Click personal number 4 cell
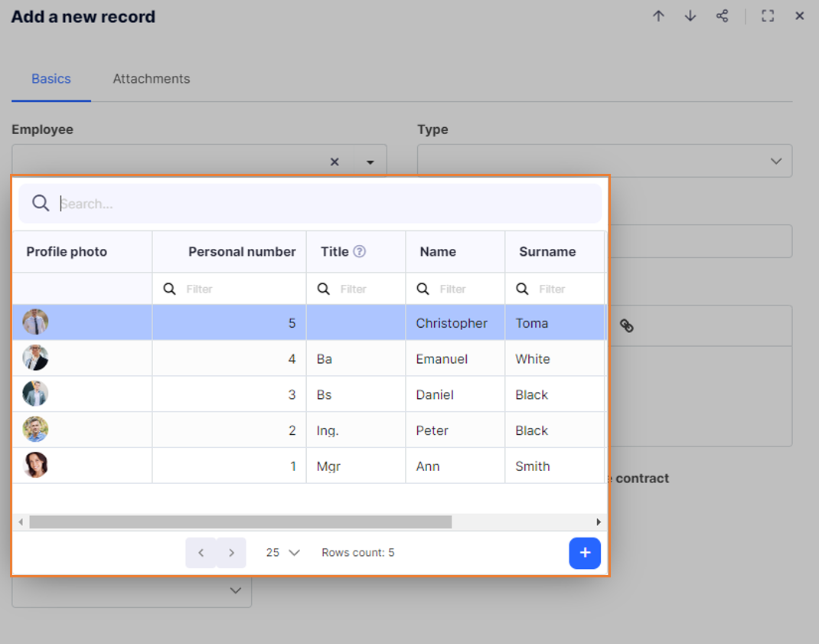Screen dimensions: 819x644 coord(230,358)
